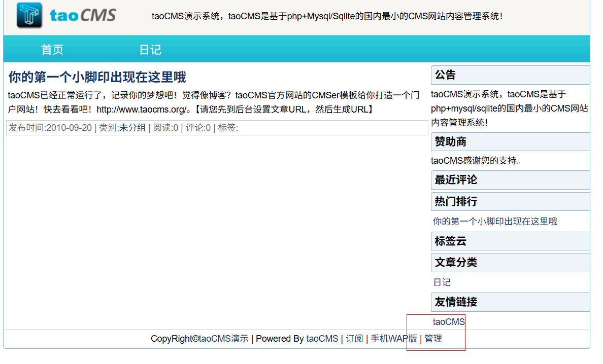Open the 首页 navigation tab
The width and height of the screenshot is (603, 364).
coord(52,50)
